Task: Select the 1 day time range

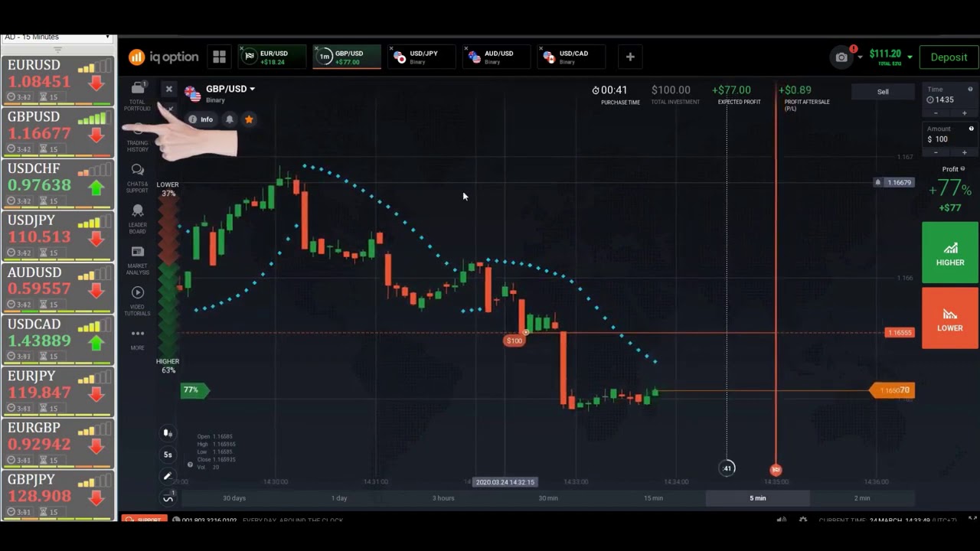Action: pos(339,498)
